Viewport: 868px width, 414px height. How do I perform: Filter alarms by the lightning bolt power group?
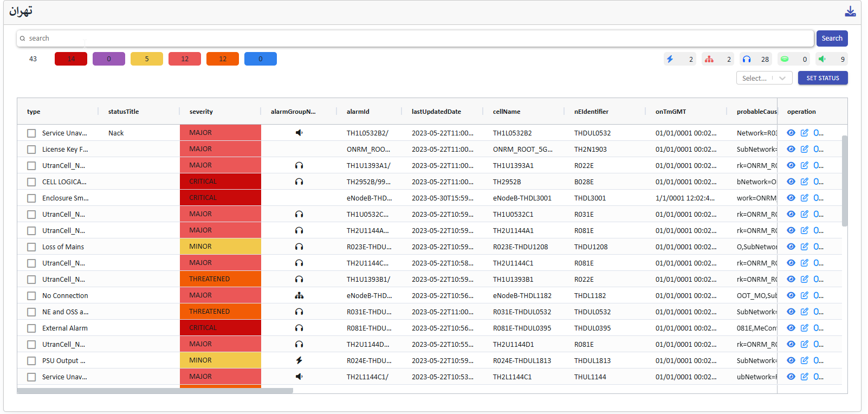(x=670, y=59)
